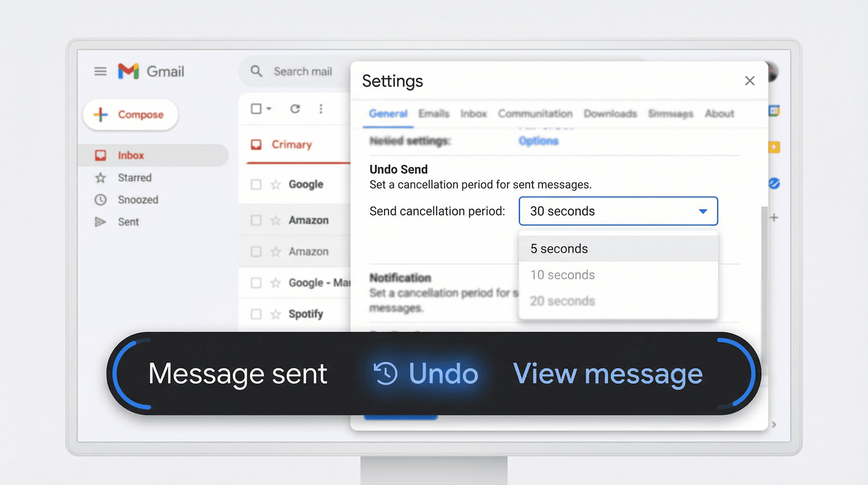
Task: Open the Gmail hamburger menu
Action: tap(100, 71)
